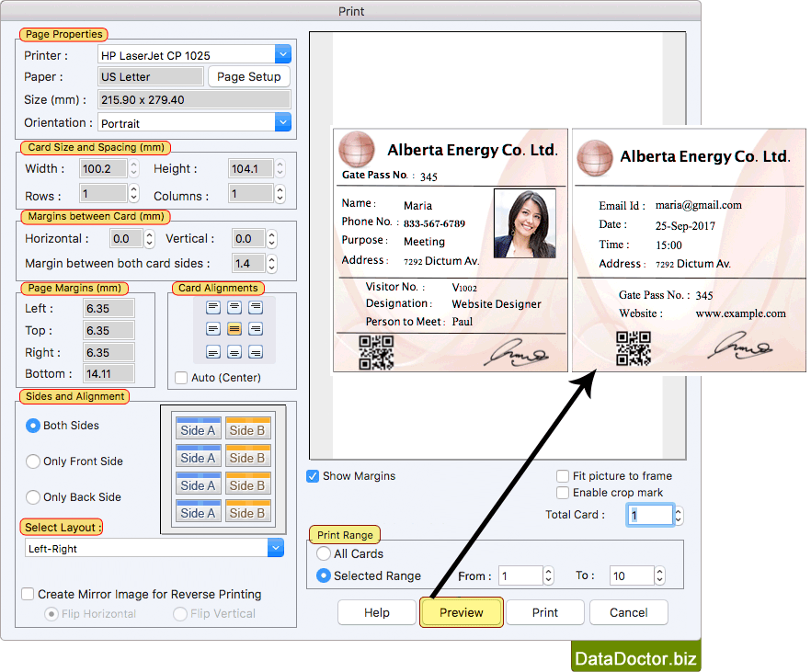Screen dimensions: 811x672
Task: Select top-right card alignment icon
Action: 255,308
